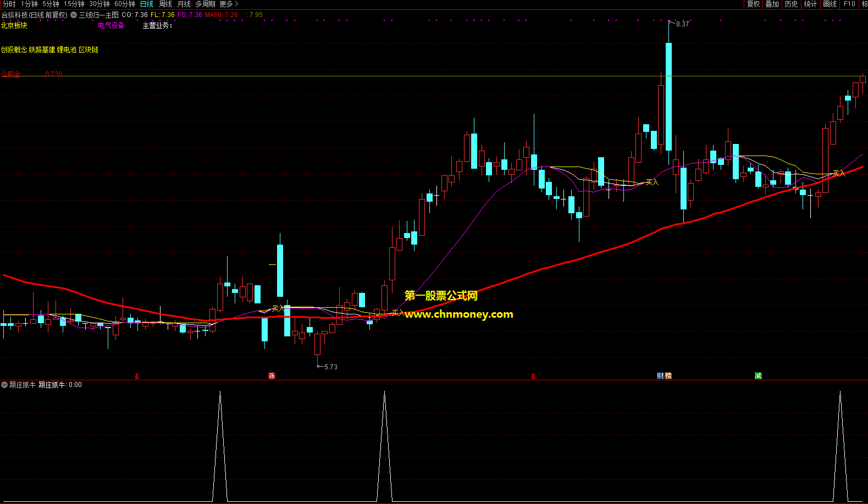Click the green 减 marker on time axis

758,376
